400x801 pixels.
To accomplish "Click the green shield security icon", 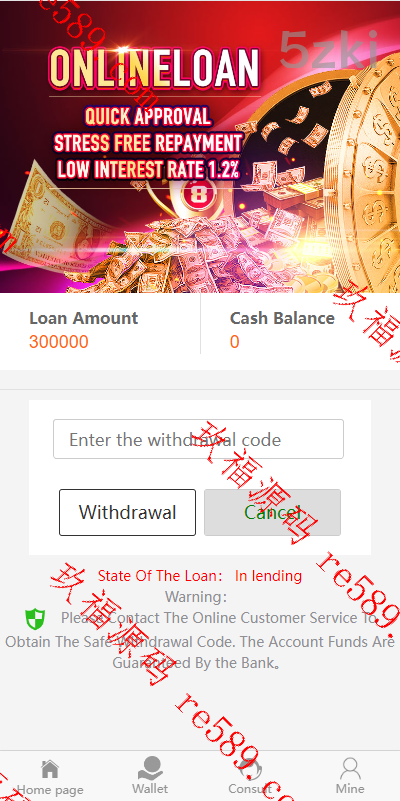I will tap(35, 619).
